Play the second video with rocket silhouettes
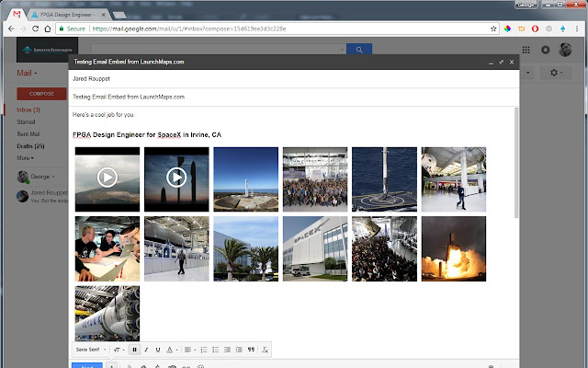 pyautogui.click(x=176, y=179)
